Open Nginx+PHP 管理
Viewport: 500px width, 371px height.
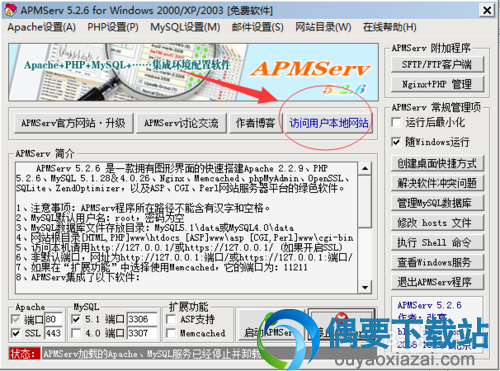pyautogui.click(x=437, y=84)
